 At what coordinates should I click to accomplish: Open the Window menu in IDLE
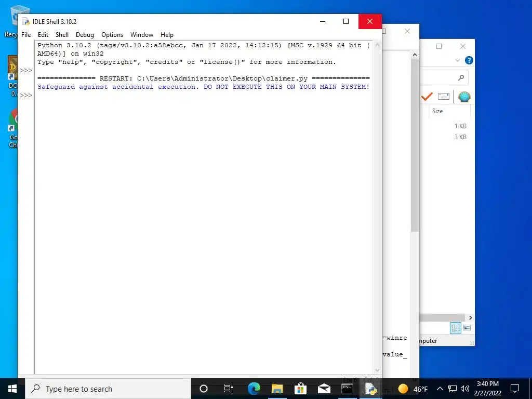tap(142, 35)
